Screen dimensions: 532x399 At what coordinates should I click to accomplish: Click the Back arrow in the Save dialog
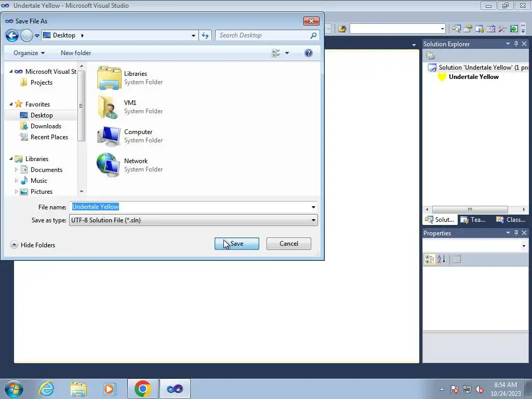[12, 35]
